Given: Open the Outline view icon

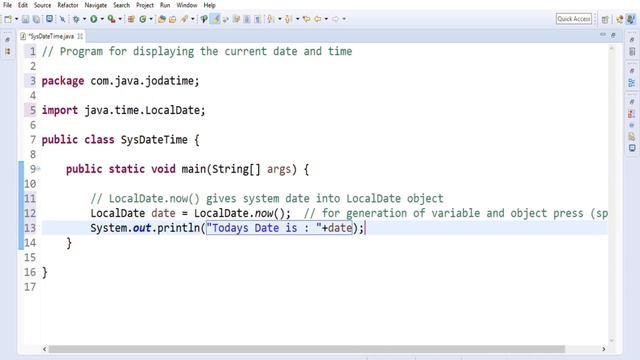Looking at the screenshot, I should pos(632,83).
